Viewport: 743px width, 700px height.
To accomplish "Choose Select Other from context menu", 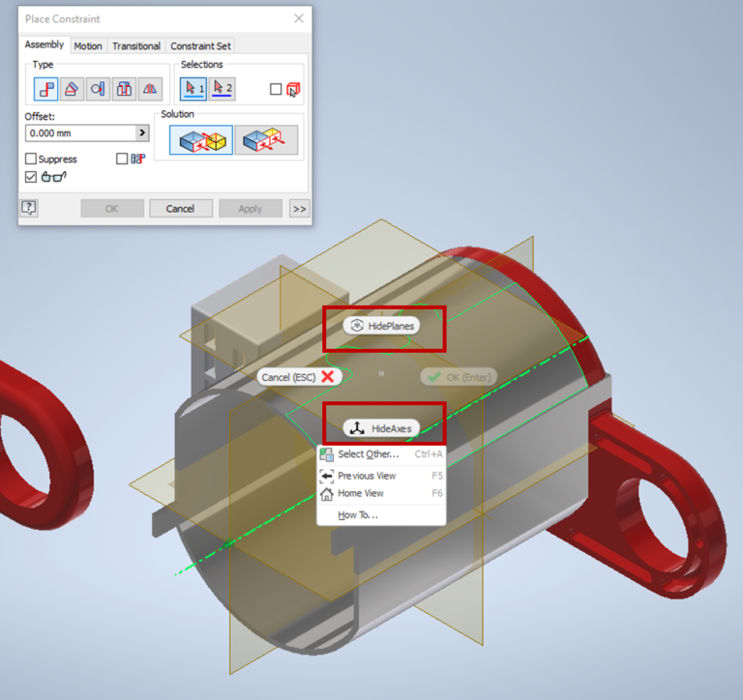I will [x=381, y=454].
